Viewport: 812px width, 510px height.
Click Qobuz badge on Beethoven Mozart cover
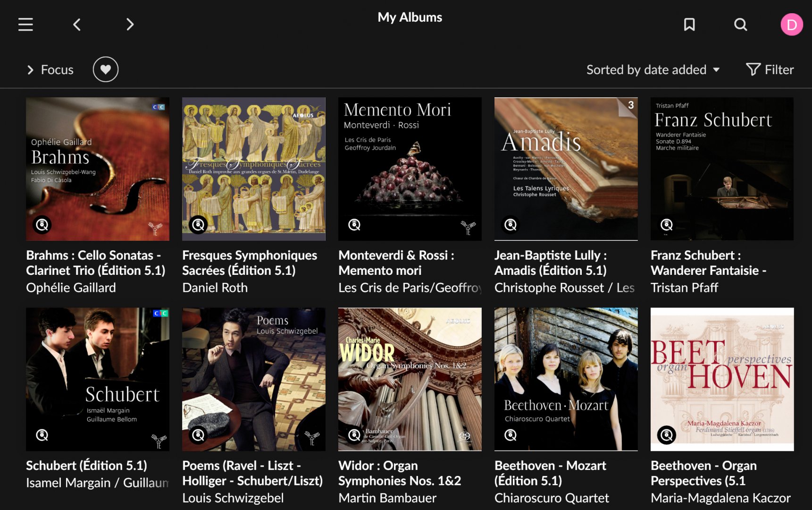(511, 435)
